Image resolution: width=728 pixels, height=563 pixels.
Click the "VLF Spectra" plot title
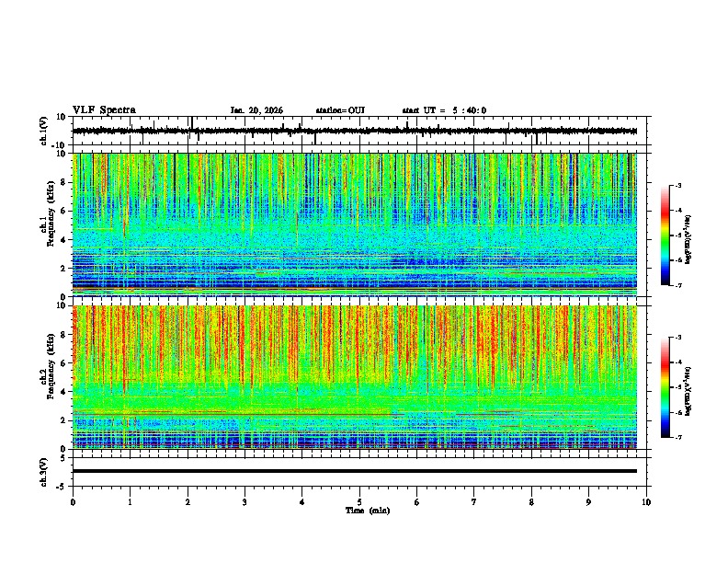click(104, 110)
